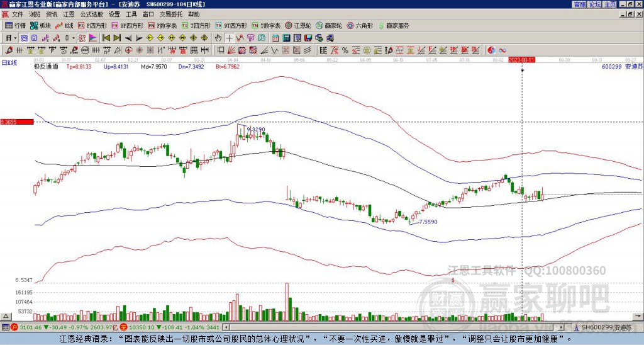Jump to first bar with the green start arrow
Viewport: 644px width, 345px height.
[x=106, y=38]
